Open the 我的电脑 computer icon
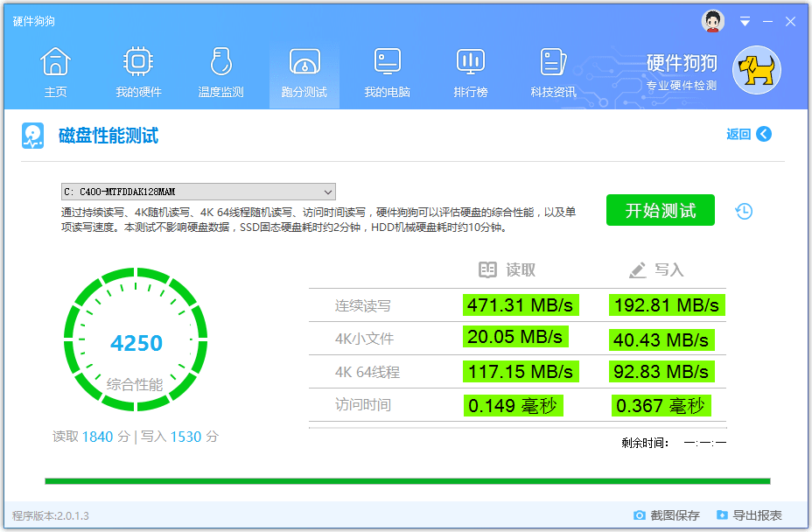This screenshot has width=812, height=532. click(386, 61)
